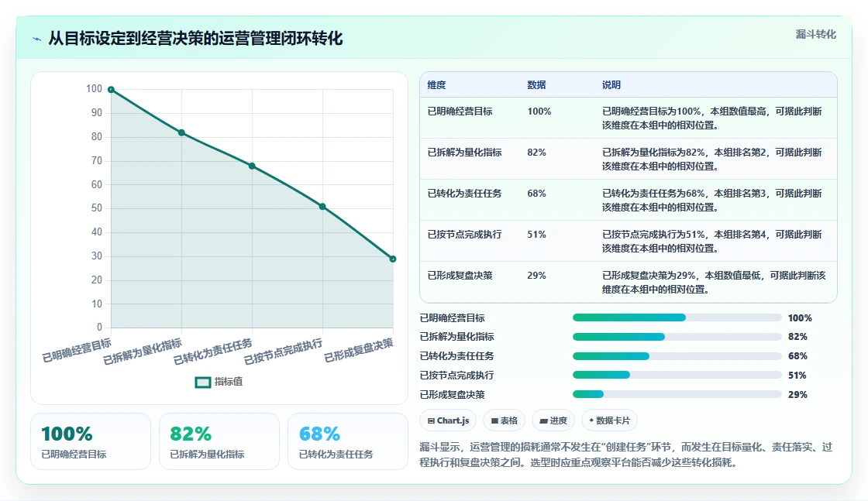The image size is (868, 501).
Task: Open the 82% 已拆解为量化指标 data card
Action: tap(219, 441)
